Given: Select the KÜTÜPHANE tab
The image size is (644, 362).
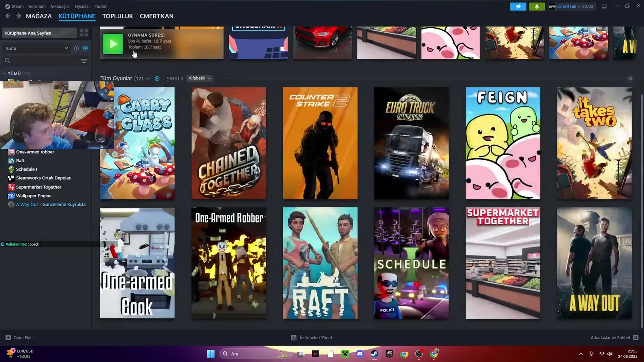Looking at the screenshot, I should click(77, 16).
